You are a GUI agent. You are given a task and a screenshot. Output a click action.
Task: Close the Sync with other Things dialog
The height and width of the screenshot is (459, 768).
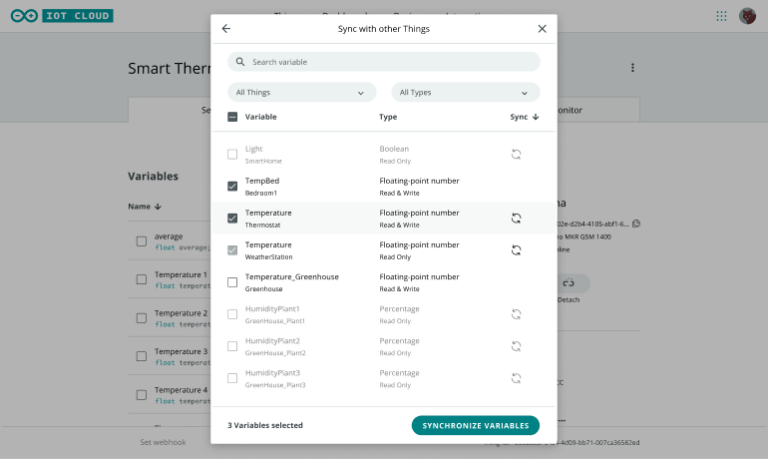coord(542,29)
